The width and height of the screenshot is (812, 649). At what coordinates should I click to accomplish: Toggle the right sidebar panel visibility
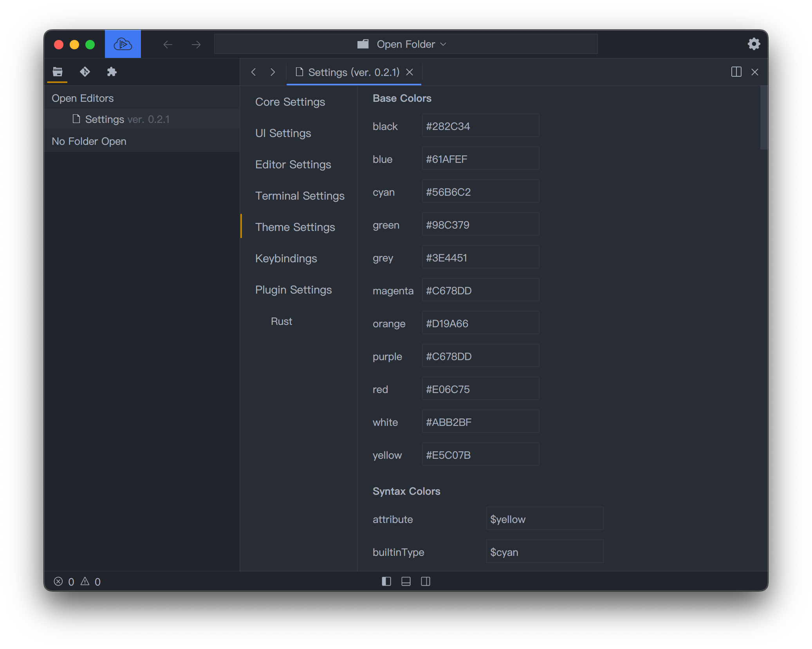click(x=426, y=581)
